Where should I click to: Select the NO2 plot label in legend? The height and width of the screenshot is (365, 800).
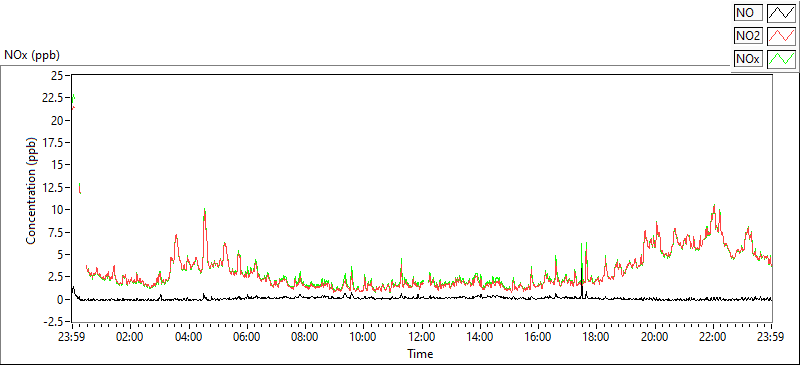[x=748, y=36]
